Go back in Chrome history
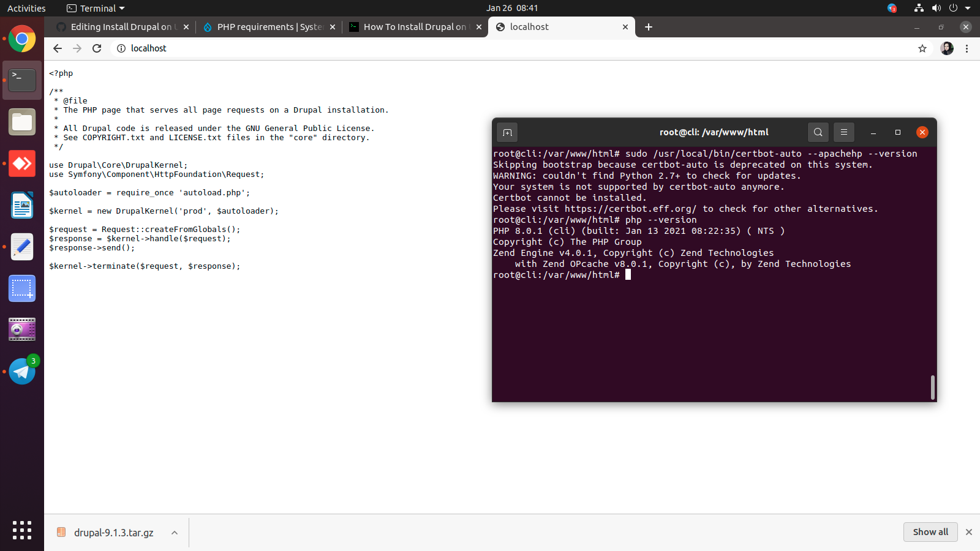This screenshot has width=980, height=551. (58, 48)
